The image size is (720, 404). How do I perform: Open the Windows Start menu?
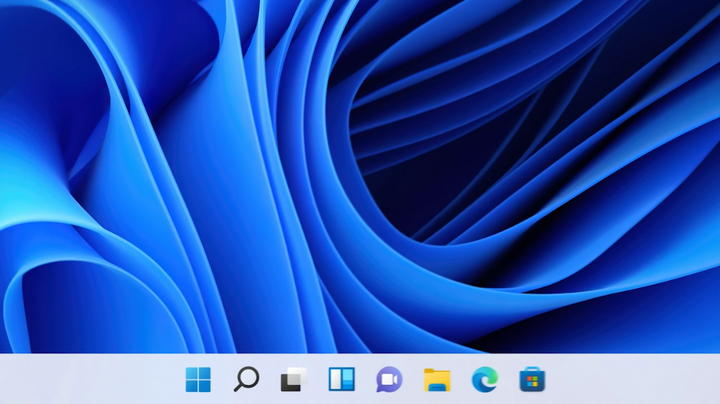pos(198,380)
